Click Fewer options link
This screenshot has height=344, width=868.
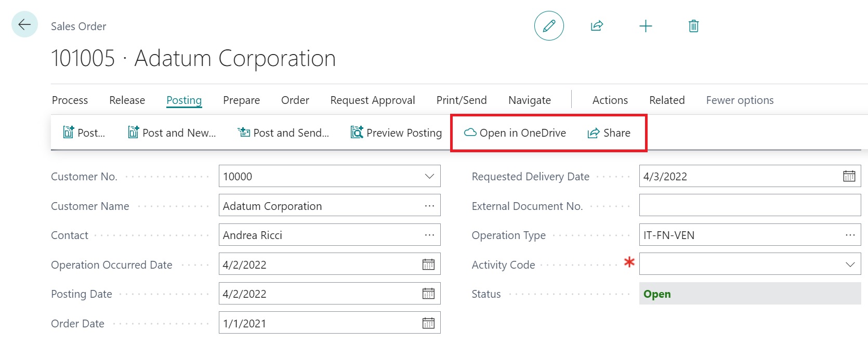pos(740,100)
